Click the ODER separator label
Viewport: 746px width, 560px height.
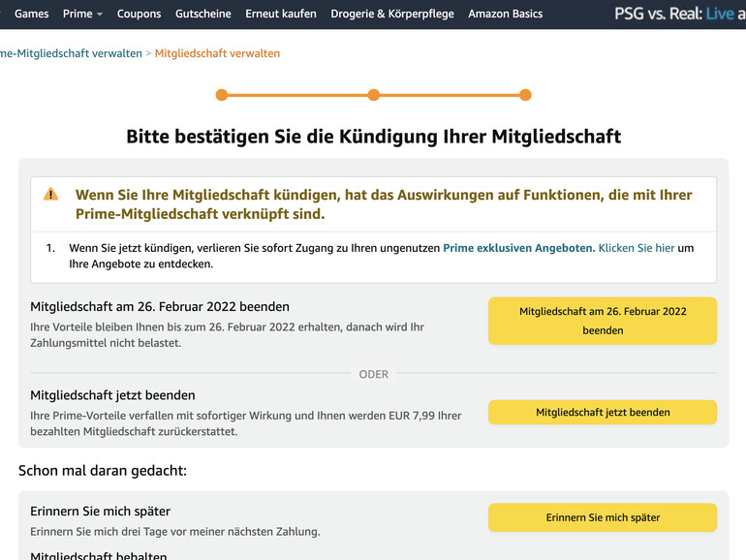[x=373, y=374]
